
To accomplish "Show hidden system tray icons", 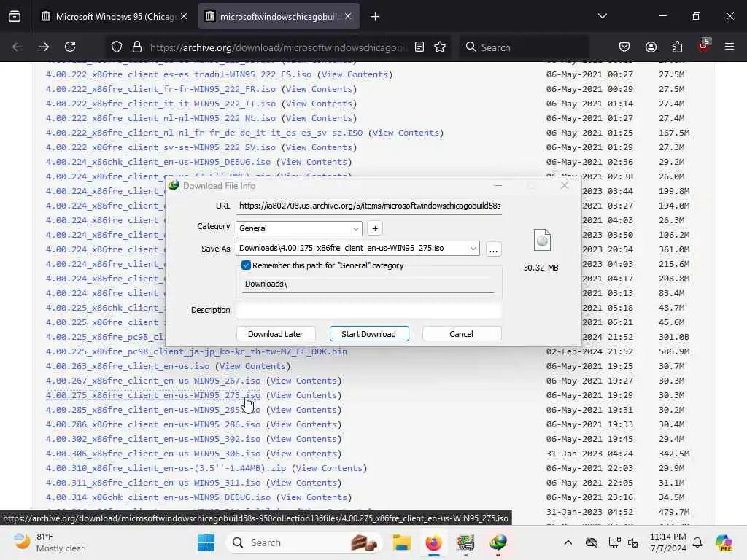I will click(x=568, y=542).
